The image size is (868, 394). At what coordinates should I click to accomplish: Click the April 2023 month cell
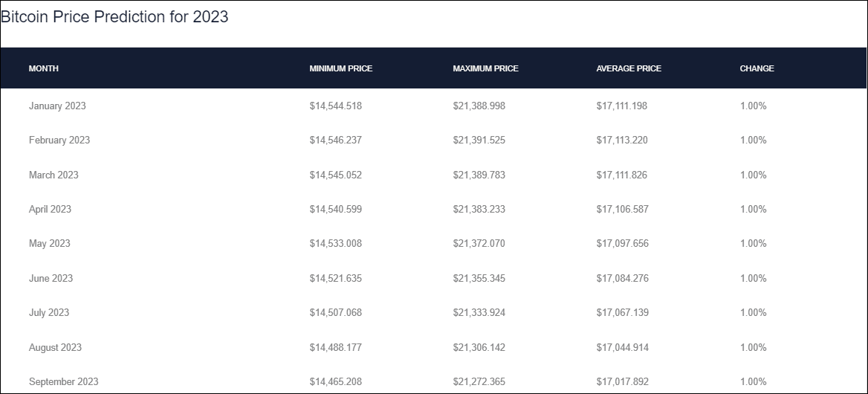(x=51, y=209)
